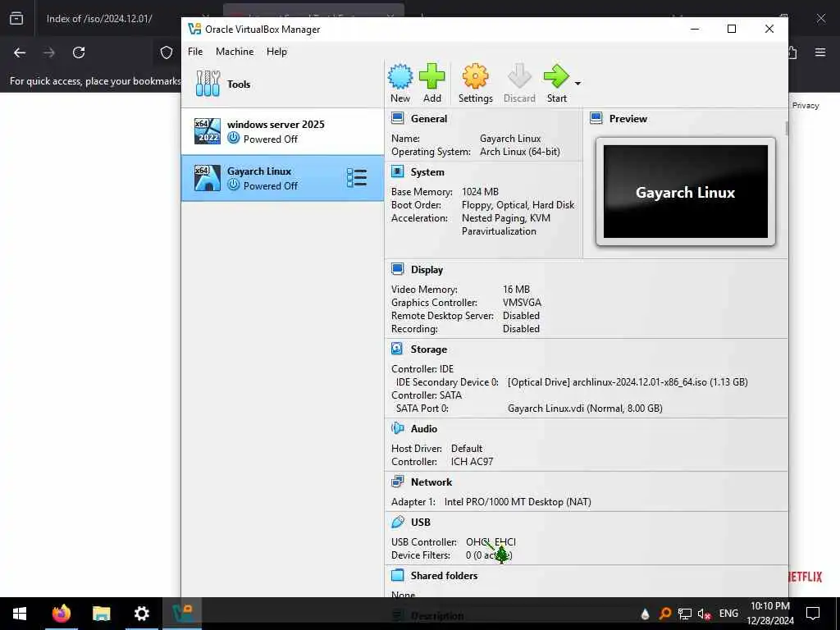Open the Tools section icon
Image resolution: width=840 pixels, height=630 pixels.
pyautogui.click(x=208, y=84)
